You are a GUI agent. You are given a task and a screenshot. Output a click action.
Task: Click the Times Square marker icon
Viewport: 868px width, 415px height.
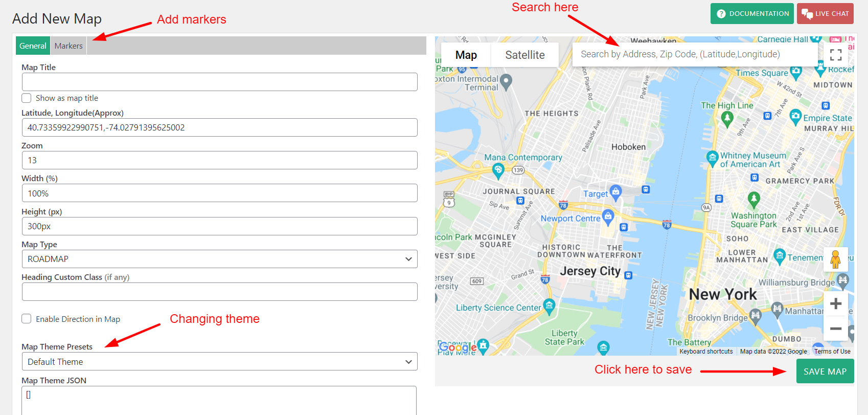click(x=796, y=71)
